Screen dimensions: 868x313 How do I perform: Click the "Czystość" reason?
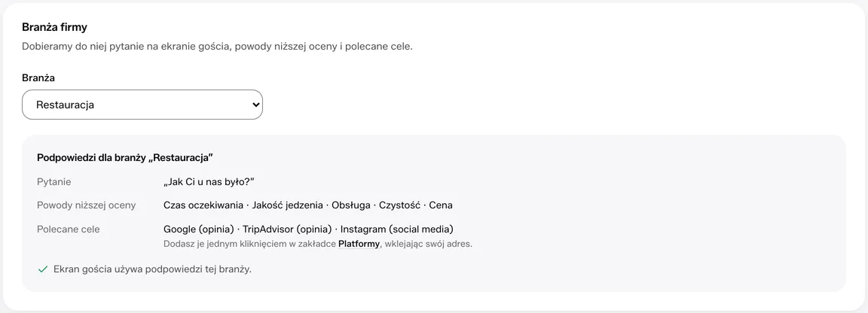(399, 205)
